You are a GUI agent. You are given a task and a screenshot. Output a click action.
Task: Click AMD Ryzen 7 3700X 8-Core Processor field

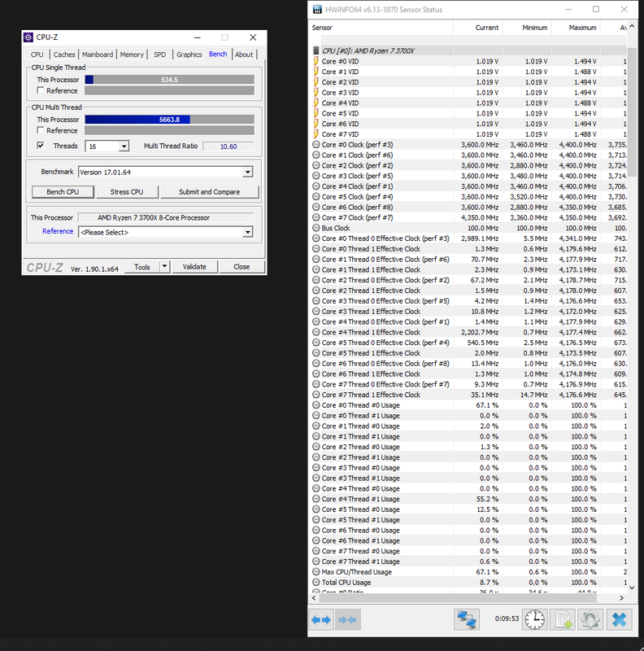(x=166, y=217)
